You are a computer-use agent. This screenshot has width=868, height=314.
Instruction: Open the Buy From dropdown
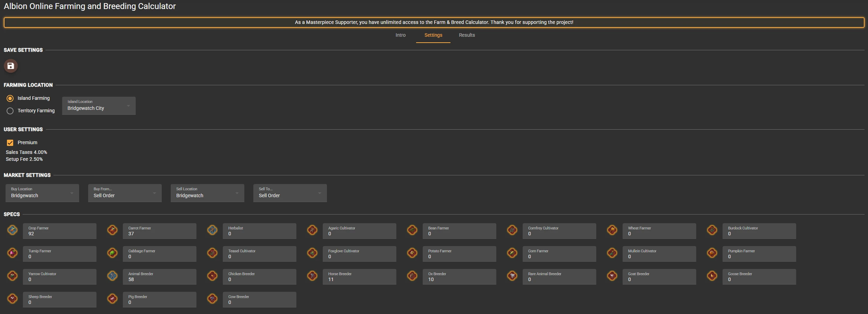[125, 193]
